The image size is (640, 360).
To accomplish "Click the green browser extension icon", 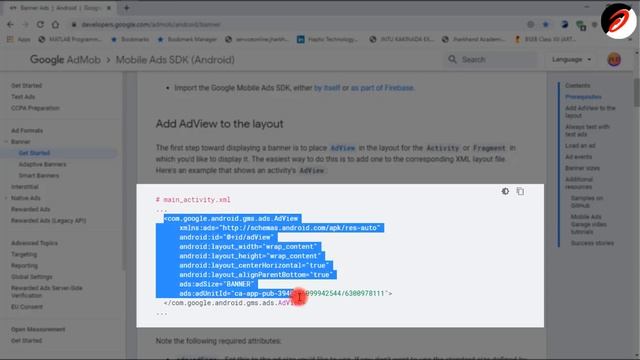I will (x=581, y=25).
